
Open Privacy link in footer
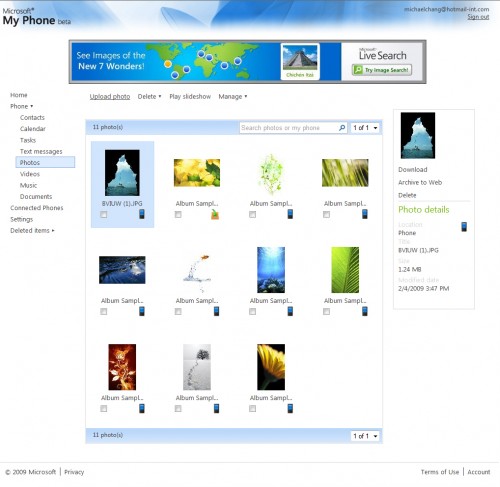click(74, 472)
